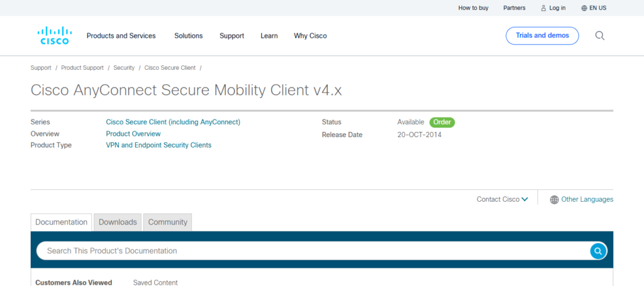Open the Solutions menu
This screenshot has width=644, height=286.
[189, 36]
